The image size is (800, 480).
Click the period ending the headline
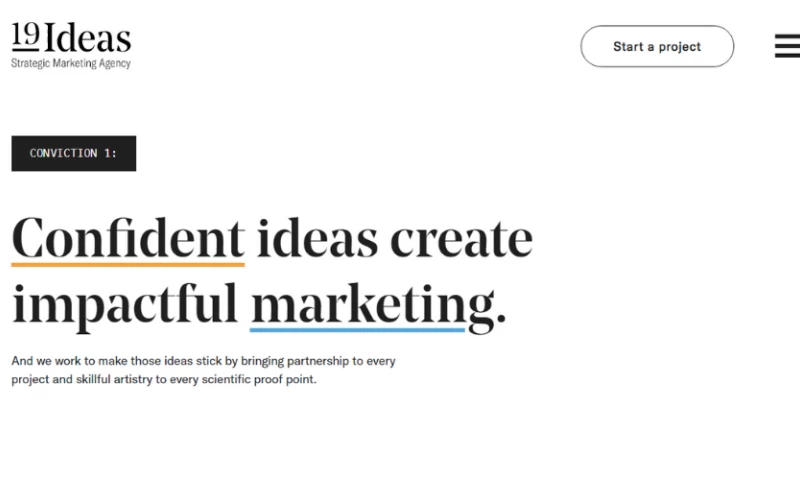click(501, 318)
